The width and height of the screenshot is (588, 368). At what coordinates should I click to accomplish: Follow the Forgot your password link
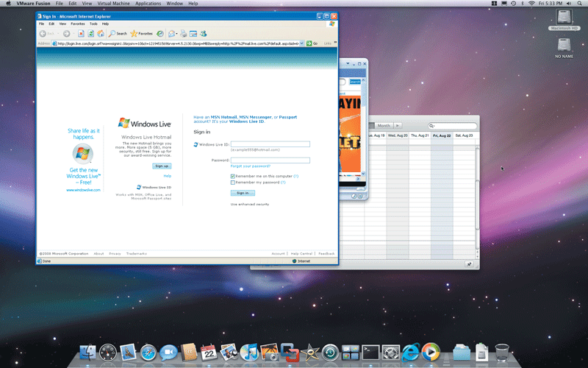pyautogui.click(x=250, y=166)
